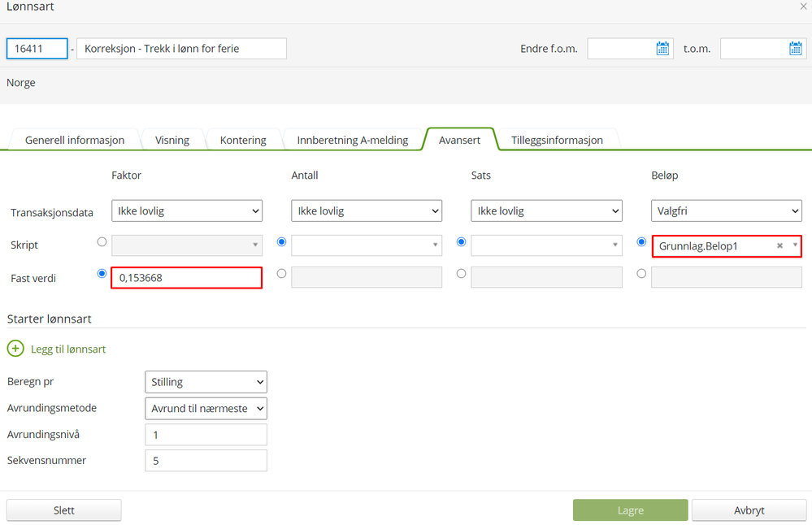Open the Faktor Transaksjonsdata dropdown

click(x=187, y=211)
